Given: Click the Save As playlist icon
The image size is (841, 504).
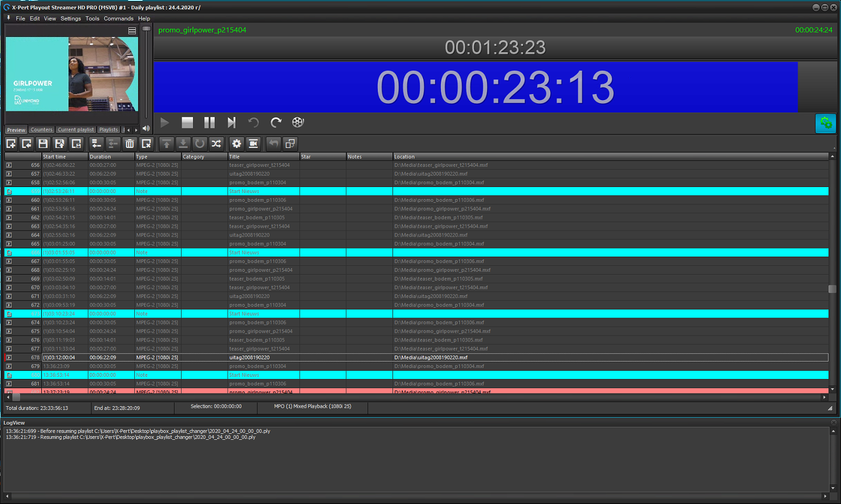Looking at the screenshot, I should click(x=60, y=144).
